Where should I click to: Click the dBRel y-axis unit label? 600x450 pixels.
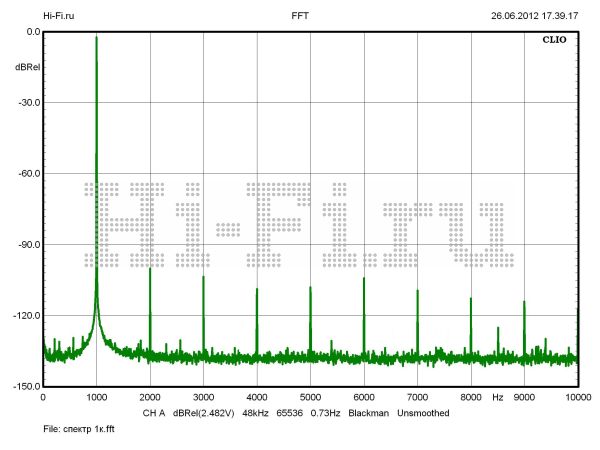pyautogui.click(x=27, y=66)
